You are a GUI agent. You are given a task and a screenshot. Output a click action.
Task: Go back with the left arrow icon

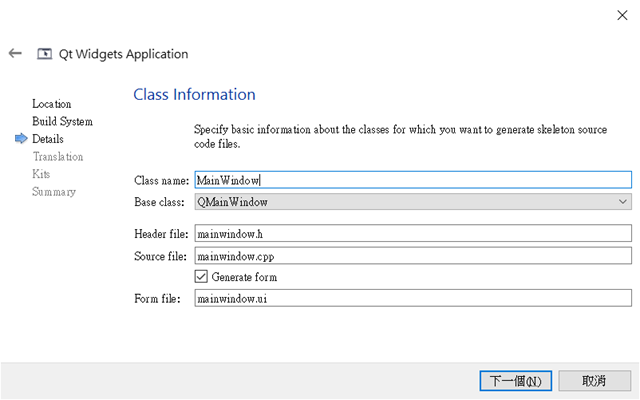click(x=15, y=53)
